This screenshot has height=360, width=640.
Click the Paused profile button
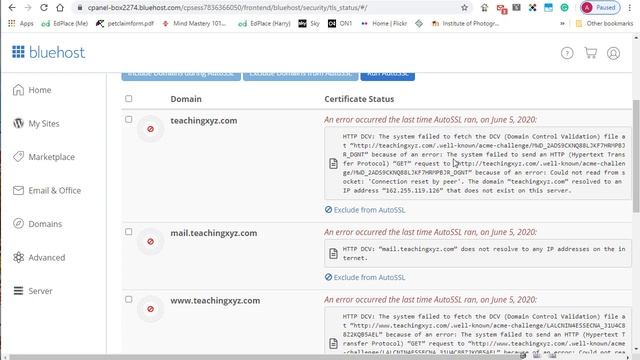600,8
